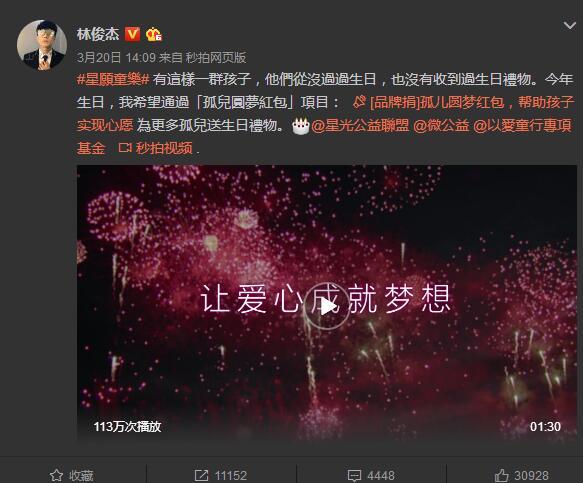The width and height of the screenshot is (583, 483).
Task: Open the post options chevron menu
Action: (570, 25)
